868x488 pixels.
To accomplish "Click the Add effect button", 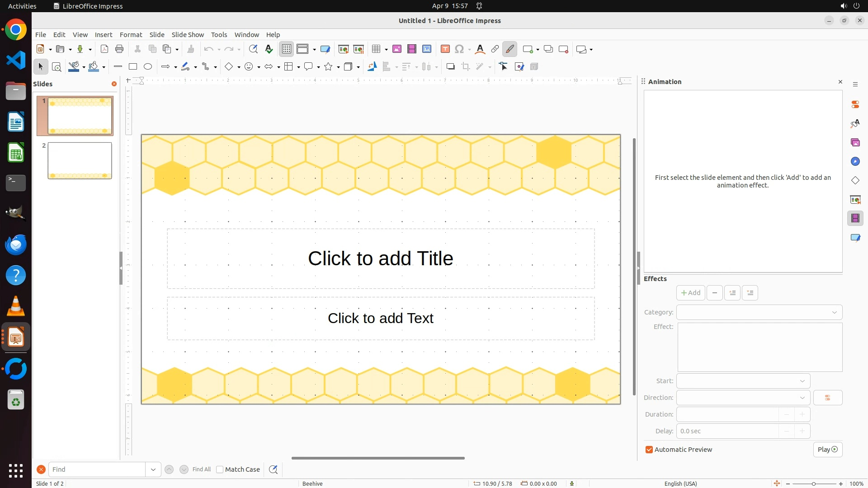I will (690, 293).
